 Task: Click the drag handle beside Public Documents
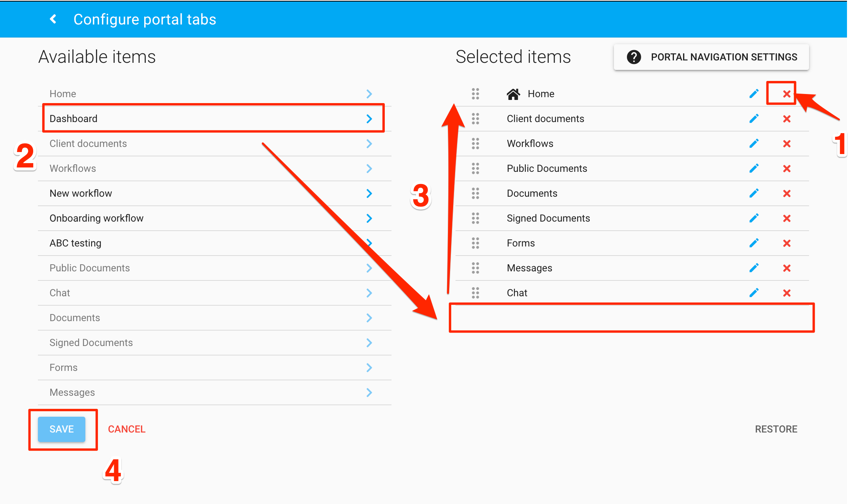click(x=475, y=169)
